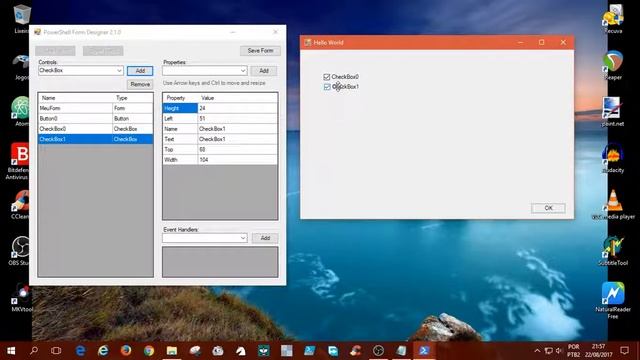
Task: Click the Property column header
Action: (180, 98)
